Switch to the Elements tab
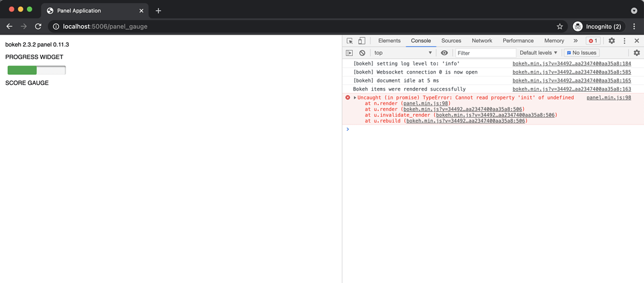This screenshot has width=644, height=283. coord(389,41)
